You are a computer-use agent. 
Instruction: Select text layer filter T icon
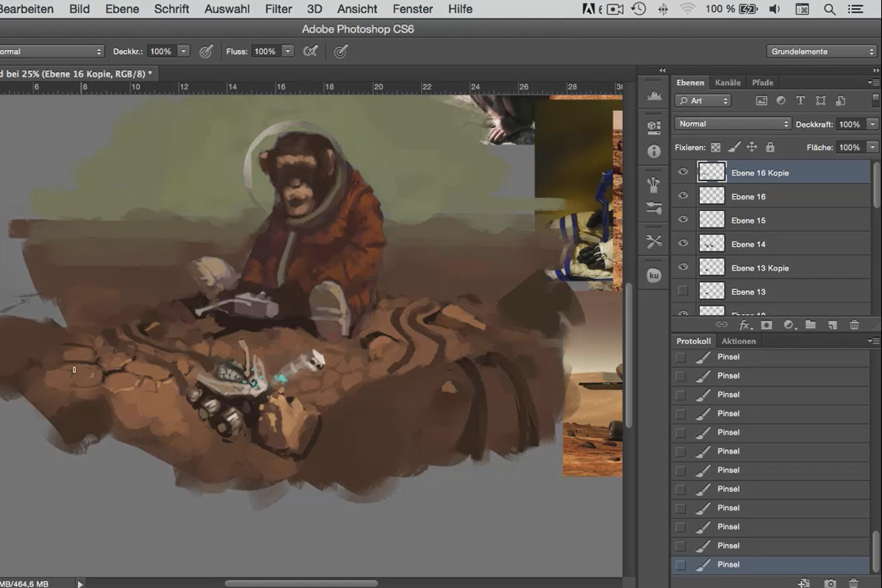click(x=800, y=101)
